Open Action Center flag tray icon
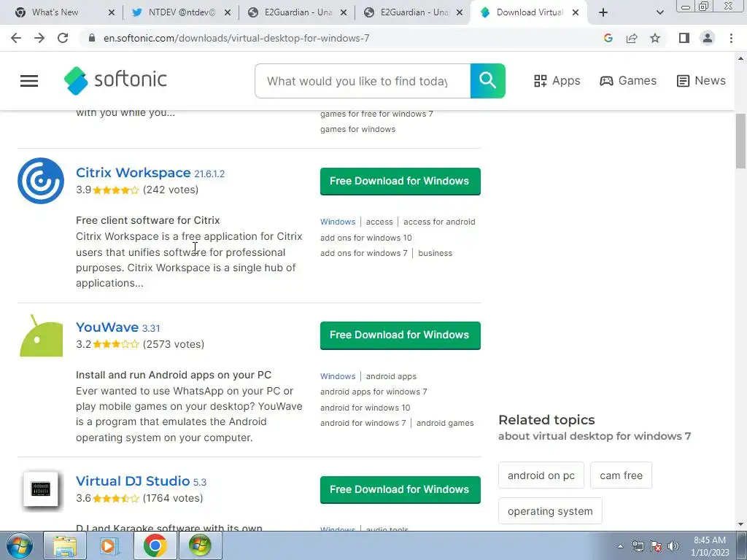Viewport: 747px width, 560px height. click(656, 546)
